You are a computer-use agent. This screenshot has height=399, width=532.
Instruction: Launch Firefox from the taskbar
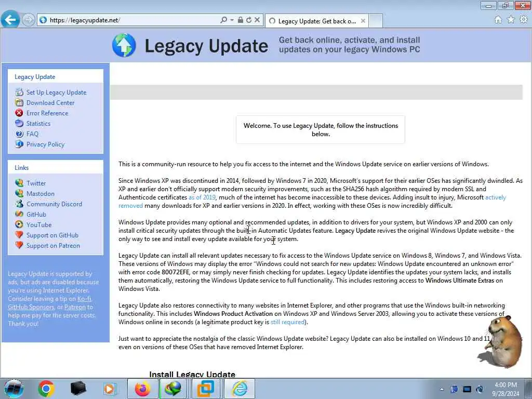(x=142, y=389)
